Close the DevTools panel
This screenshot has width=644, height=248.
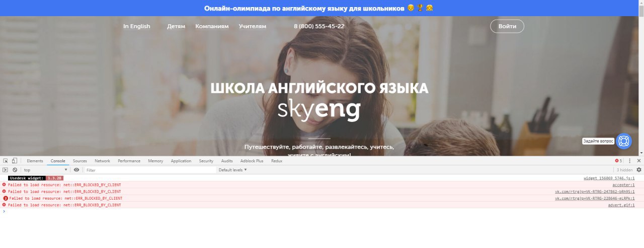point(638,161)
